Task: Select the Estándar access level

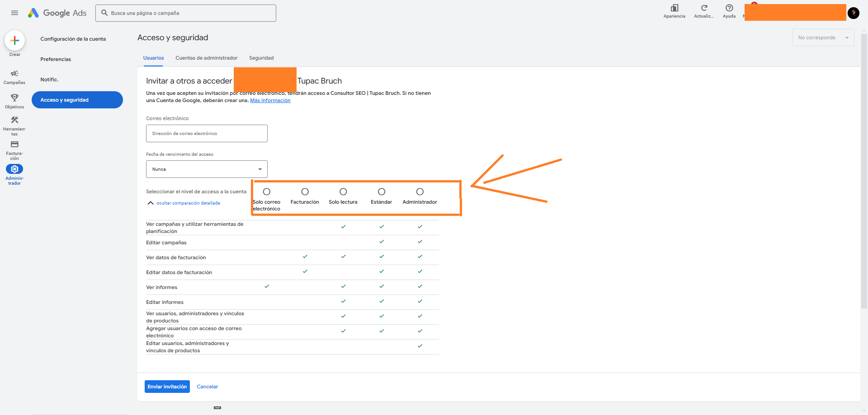Action: [382, 192]
